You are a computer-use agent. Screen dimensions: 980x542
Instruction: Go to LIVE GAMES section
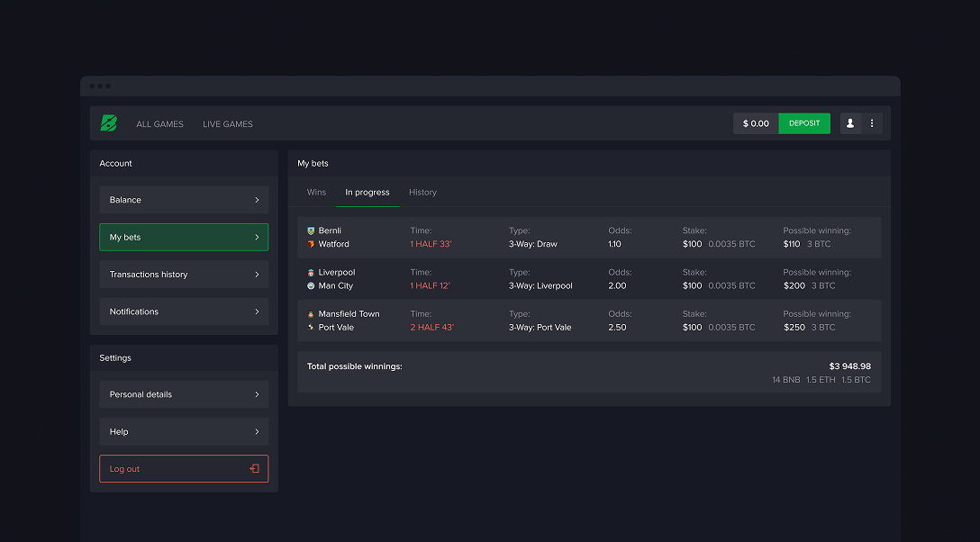click(x=228, y=124)
